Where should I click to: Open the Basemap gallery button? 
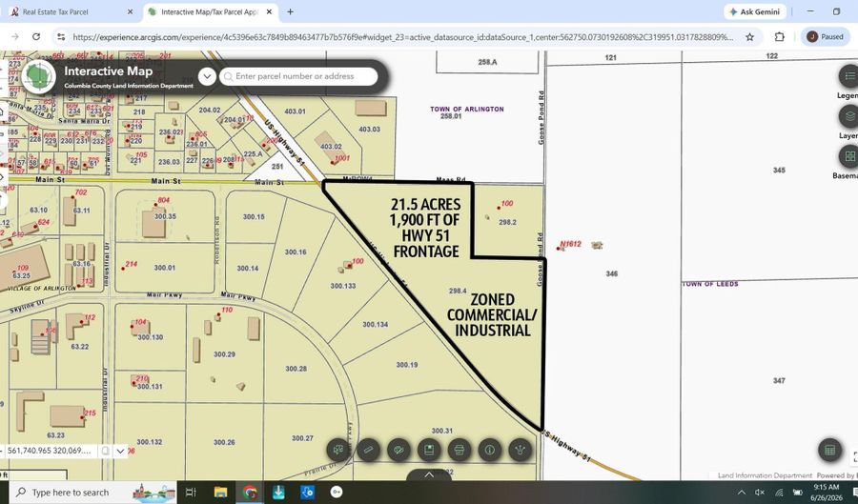[848, 156]
